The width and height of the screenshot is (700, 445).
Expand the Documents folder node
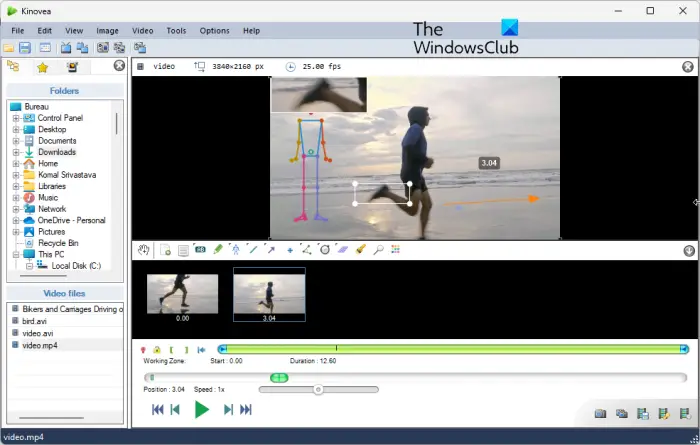click(16, 141)
